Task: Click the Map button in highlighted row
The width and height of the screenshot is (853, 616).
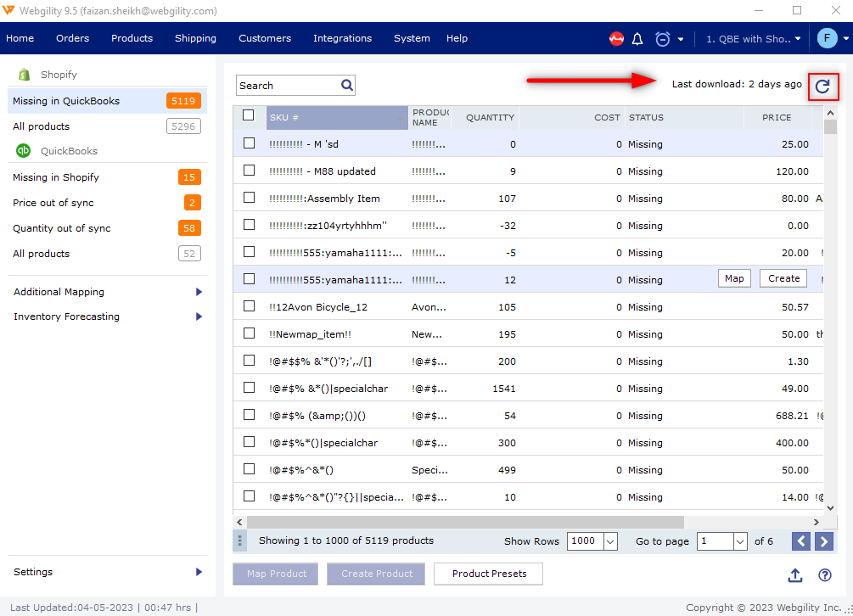Action: pyautogui.click(x=734, y=278)
